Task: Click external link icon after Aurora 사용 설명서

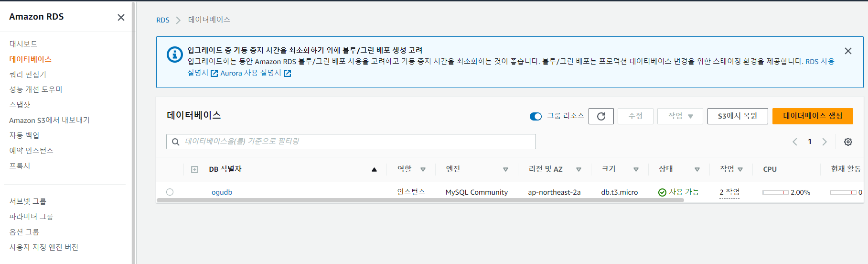Action: 287,73
